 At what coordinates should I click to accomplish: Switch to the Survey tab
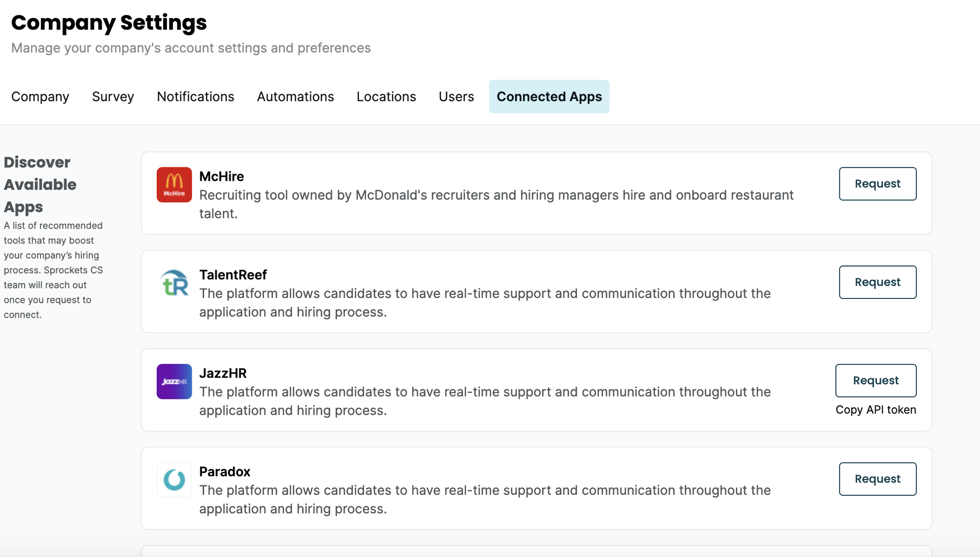tap(113, 97)
